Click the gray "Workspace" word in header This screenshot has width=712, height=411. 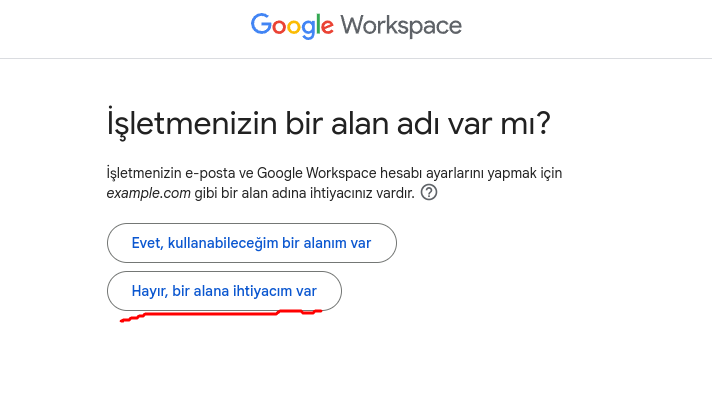pos(401,26)
